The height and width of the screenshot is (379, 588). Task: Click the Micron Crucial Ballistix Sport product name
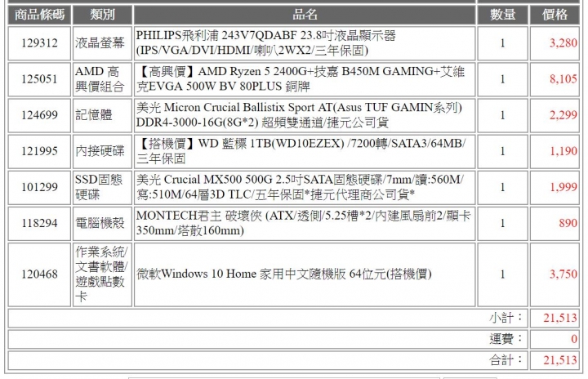[x=299, y=115]
